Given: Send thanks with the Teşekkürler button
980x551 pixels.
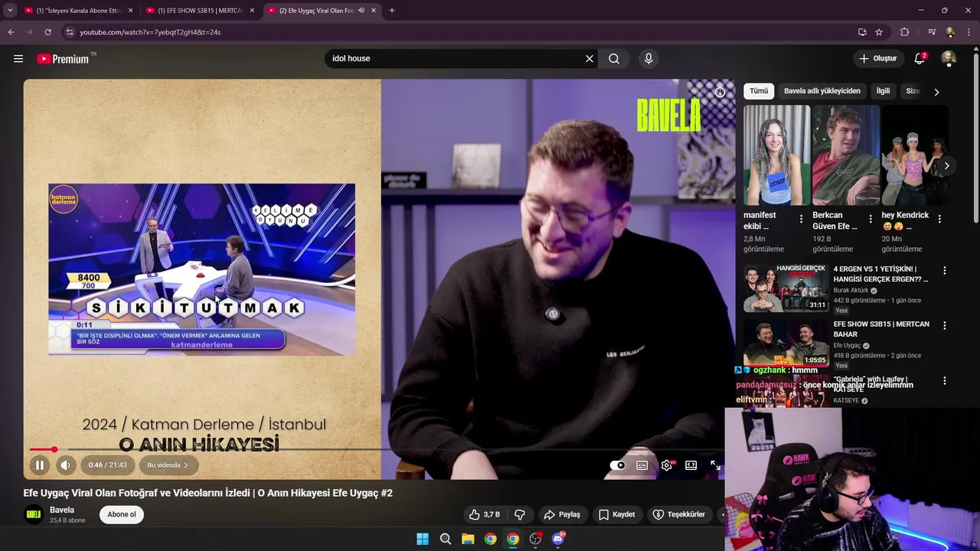Looking at the screenshot, I should tap(679, 514).
